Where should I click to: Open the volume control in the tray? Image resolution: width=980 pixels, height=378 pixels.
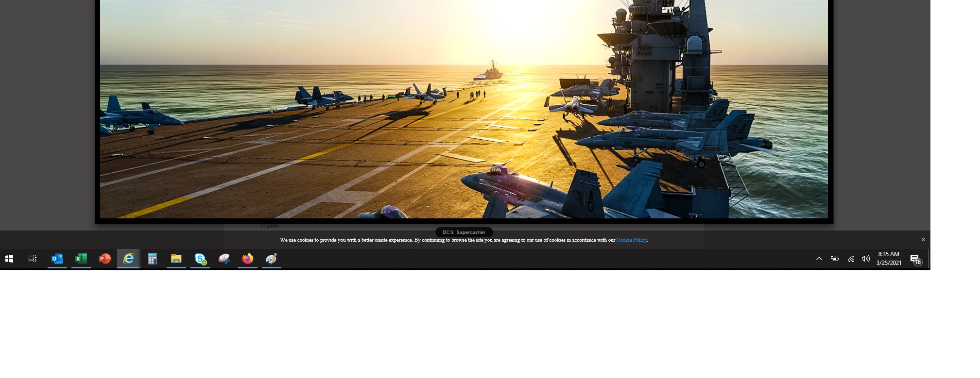click(x=866, y=259)
